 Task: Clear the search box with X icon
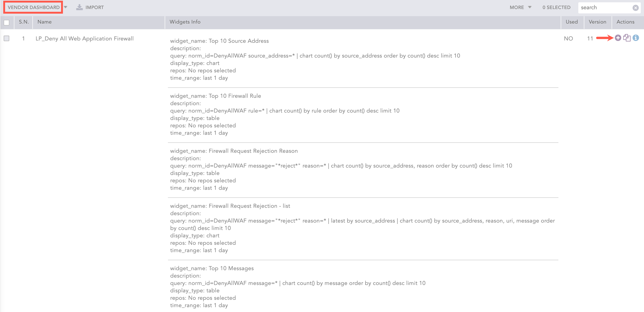point(635,8)
